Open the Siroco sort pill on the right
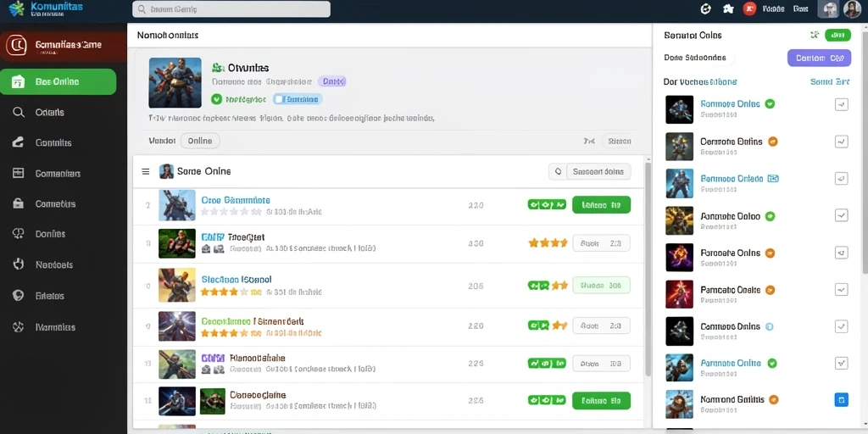This screenshot has height=434, width=868. pos(619,142)
